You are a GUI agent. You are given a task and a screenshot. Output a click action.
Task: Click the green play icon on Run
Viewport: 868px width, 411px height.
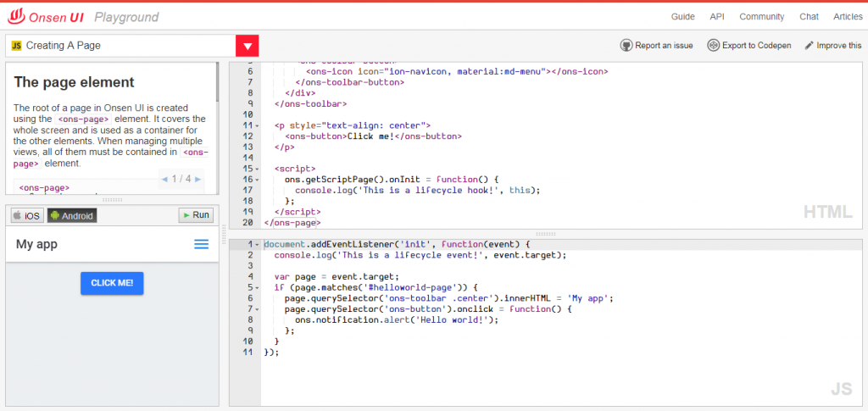(x=186, y=215)
